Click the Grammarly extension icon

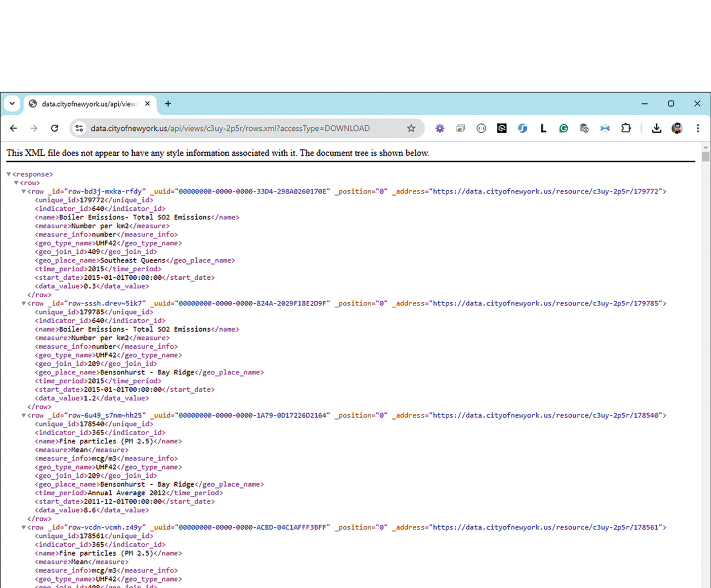click(x=564, y=128)
